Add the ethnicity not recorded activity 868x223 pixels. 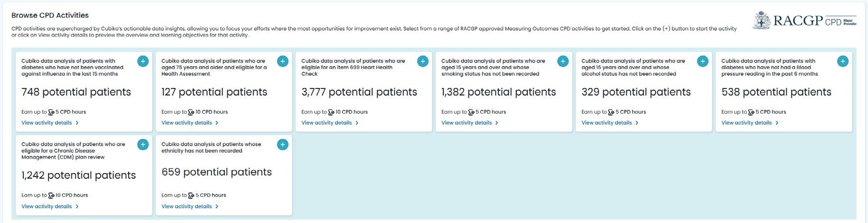283,145
